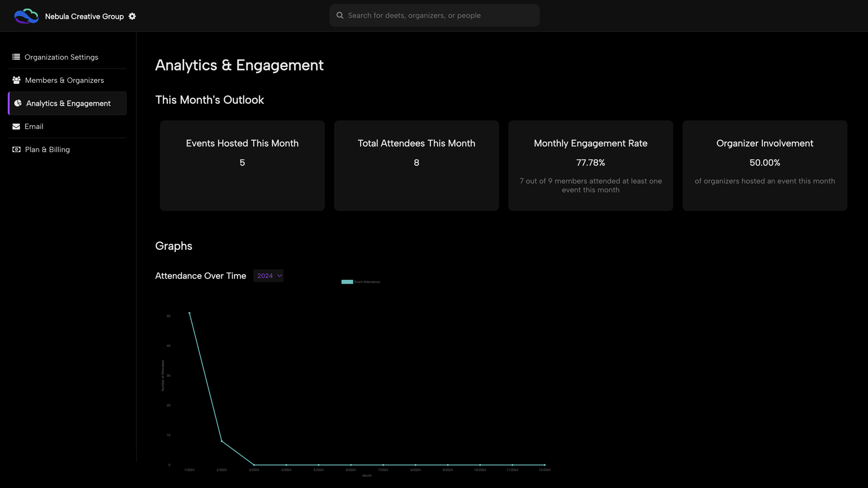The height and width of the screenshot is (488, 868).
Task: Click the Email envelope icon
Action: click(16, 127)
